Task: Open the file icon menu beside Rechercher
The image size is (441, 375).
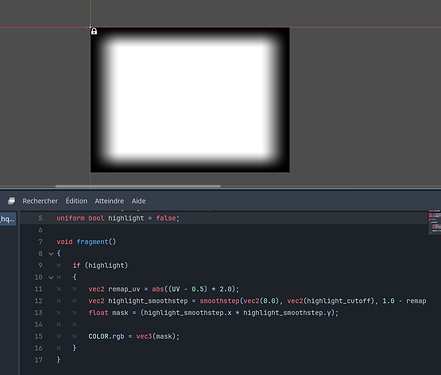Action: tap(11, 201)
